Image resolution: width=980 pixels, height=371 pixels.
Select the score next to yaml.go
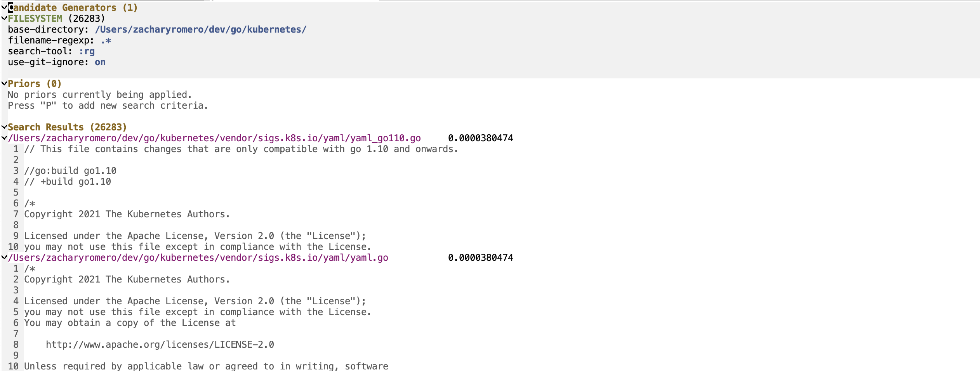480,257
